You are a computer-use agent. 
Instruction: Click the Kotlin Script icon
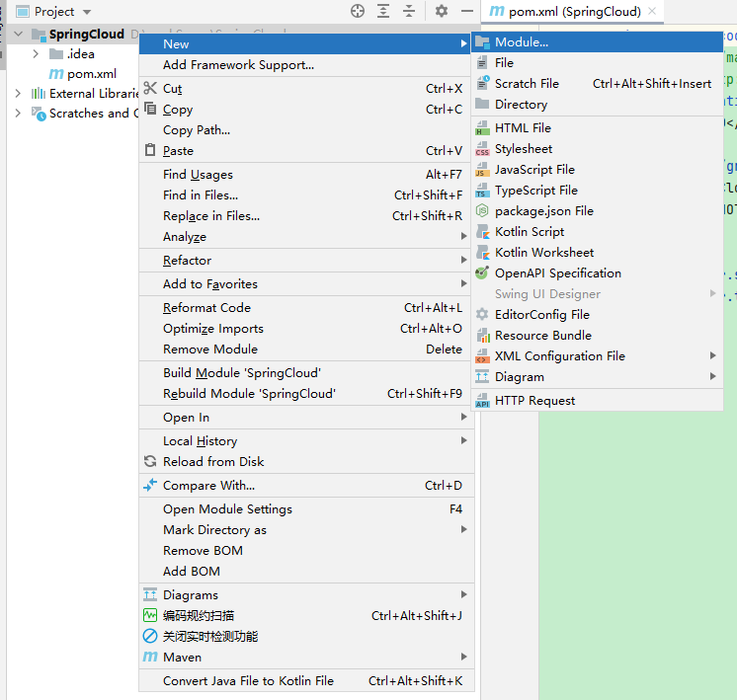(482, 232)
